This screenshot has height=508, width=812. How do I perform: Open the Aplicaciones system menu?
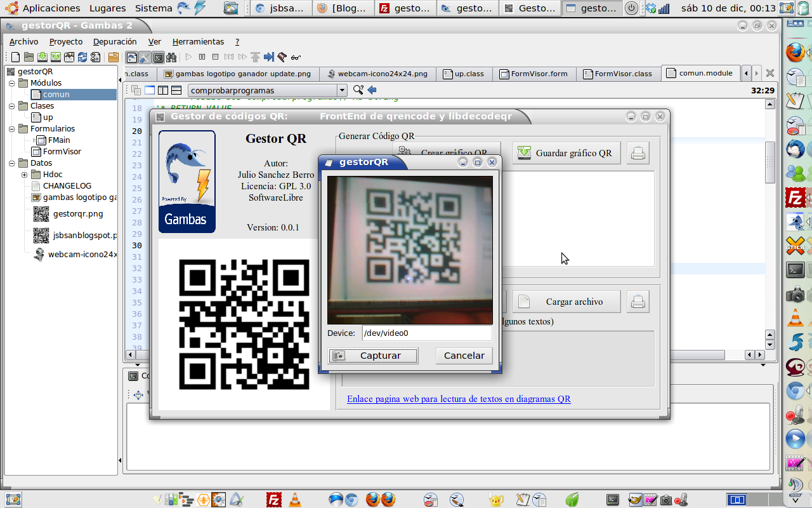click(x=51, y=8)
